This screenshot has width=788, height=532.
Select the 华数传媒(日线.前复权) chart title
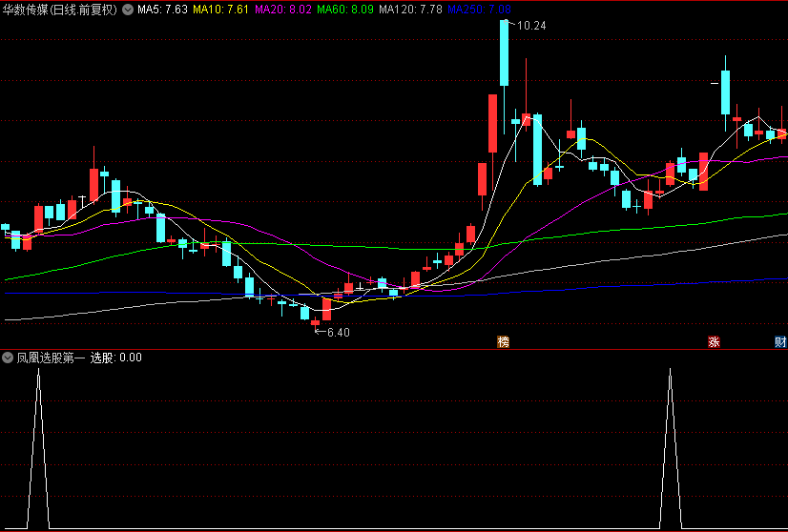point(60,10)
